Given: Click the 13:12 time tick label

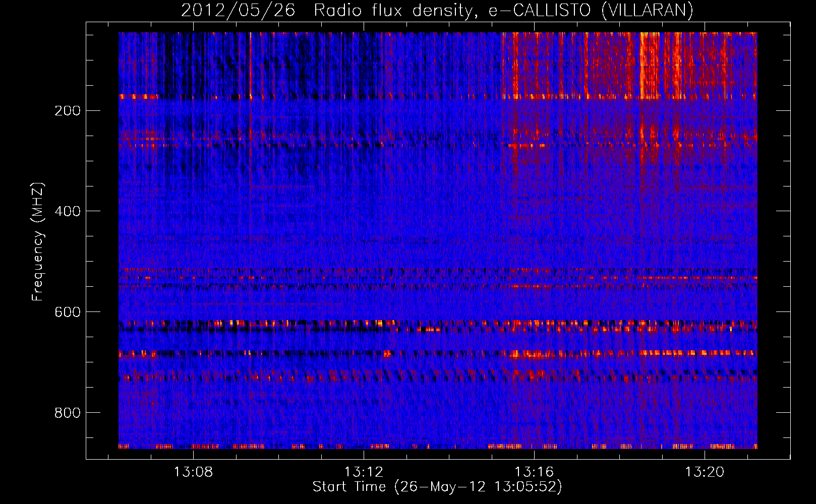Looking at the screenshot, I should point(364,472).
